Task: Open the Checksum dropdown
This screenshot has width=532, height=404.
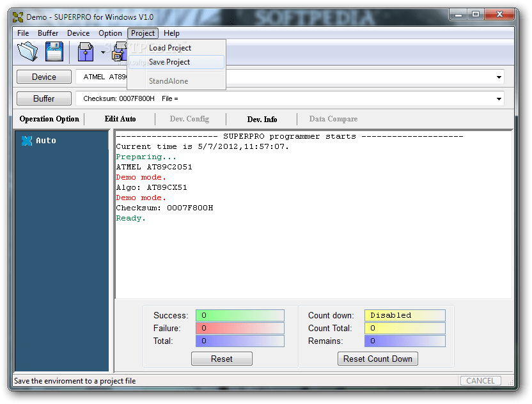Action: (x=498, y=98)
